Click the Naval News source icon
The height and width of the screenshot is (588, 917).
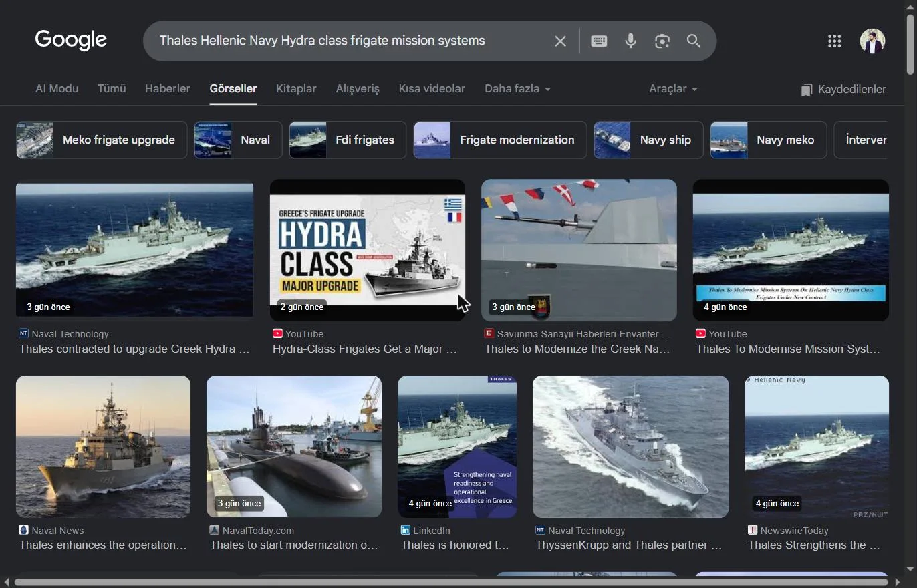click(23, 530)
